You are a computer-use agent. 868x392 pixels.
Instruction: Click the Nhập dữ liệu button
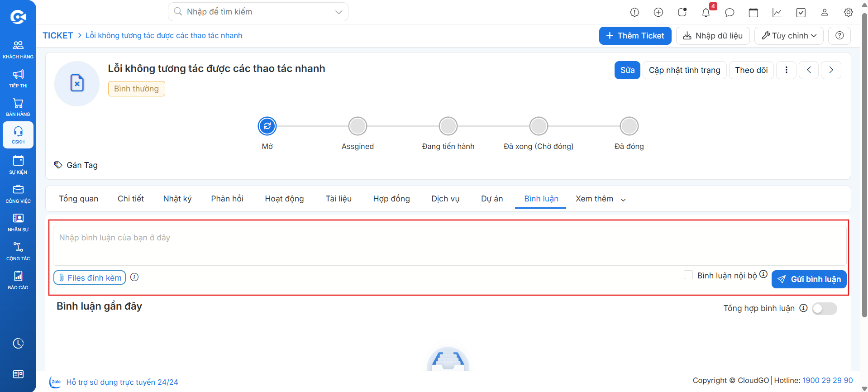pyautogui.click(x=713, y=35)
